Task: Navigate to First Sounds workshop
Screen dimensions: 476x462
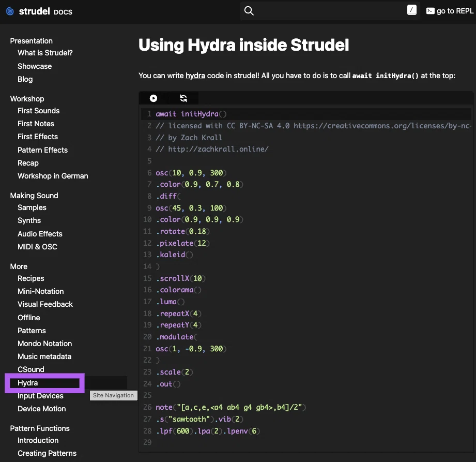Action: (x=39, y=111)
